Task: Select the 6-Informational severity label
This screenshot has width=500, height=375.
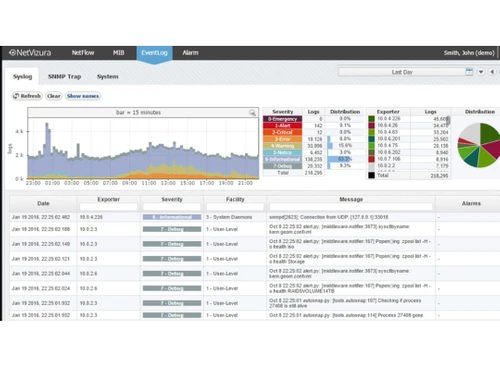Action: click(283, 159)
